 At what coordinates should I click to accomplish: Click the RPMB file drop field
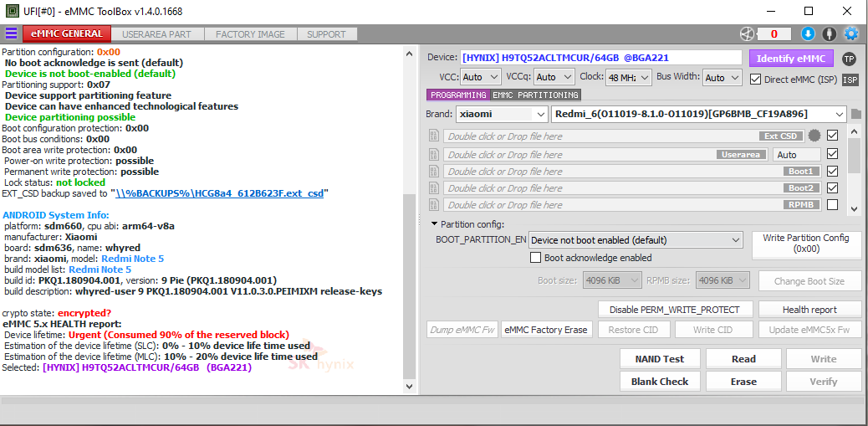[x=633, y=205]
